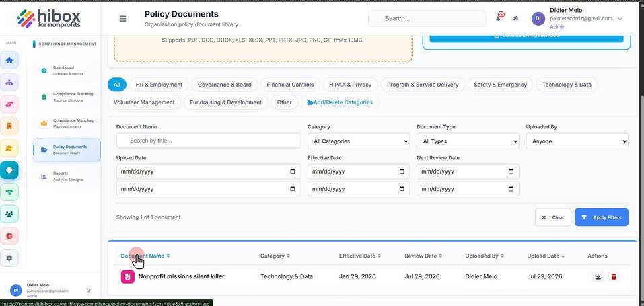Screen dimensions: 644x306
Task: Sort by Effective Date column
Action: (359, 256)
